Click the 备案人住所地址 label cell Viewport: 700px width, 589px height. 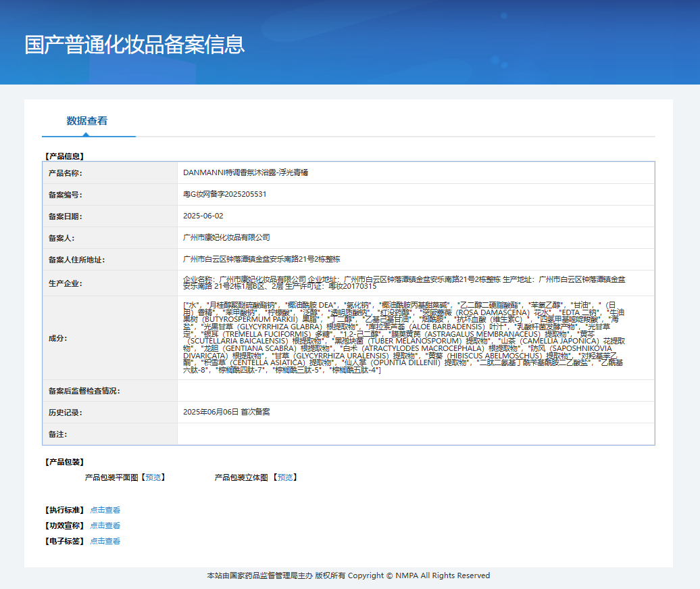pyautogui.click(x=110, y=260)
